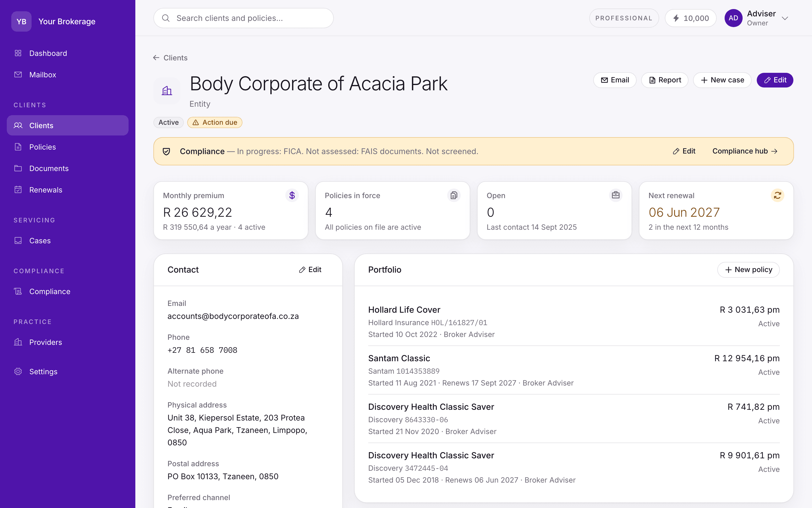Click the compliance shield icon in banner

166,151
